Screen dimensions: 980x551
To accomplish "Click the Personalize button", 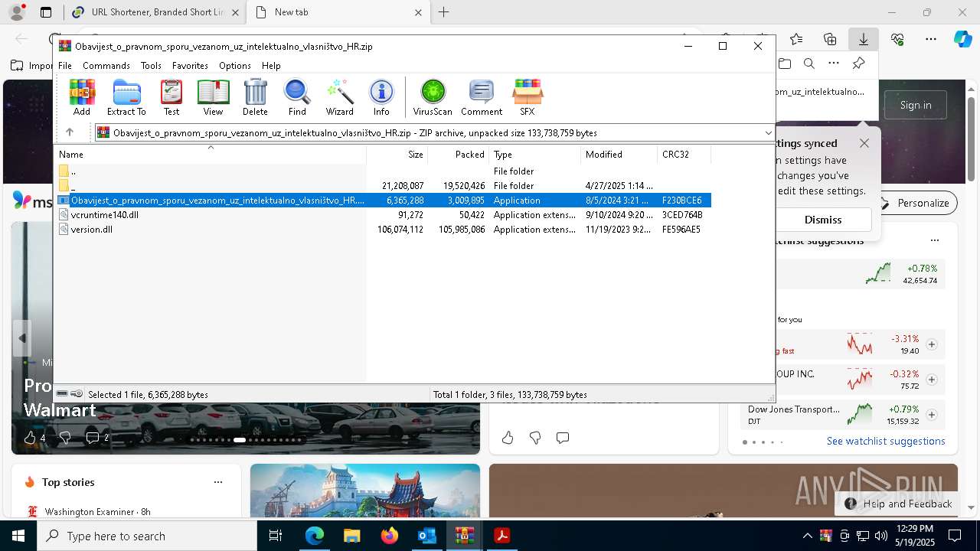I will pos(916,203).
